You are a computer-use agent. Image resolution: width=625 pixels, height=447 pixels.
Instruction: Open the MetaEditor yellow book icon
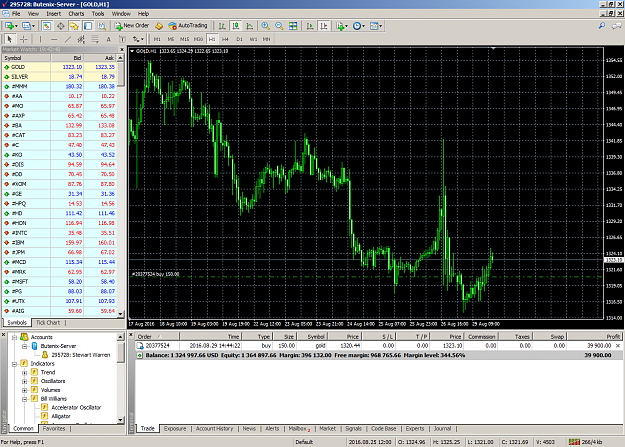pyautogui.click(x=159, y=26)
